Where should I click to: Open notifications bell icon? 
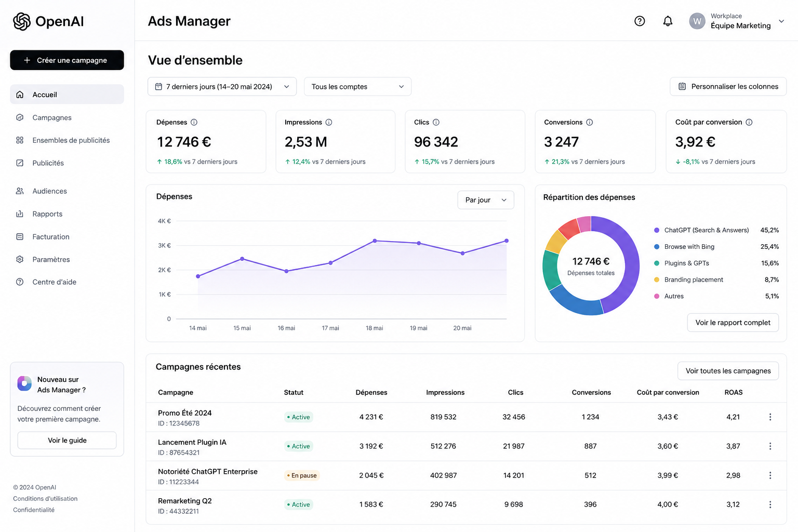pyautogui.click(x=668, y=21)
